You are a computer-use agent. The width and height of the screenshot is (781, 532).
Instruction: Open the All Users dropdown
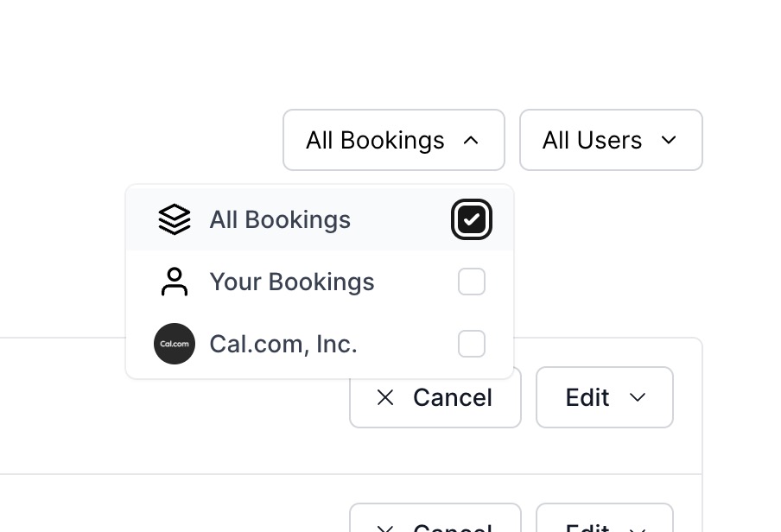click(x=610, y=140)
